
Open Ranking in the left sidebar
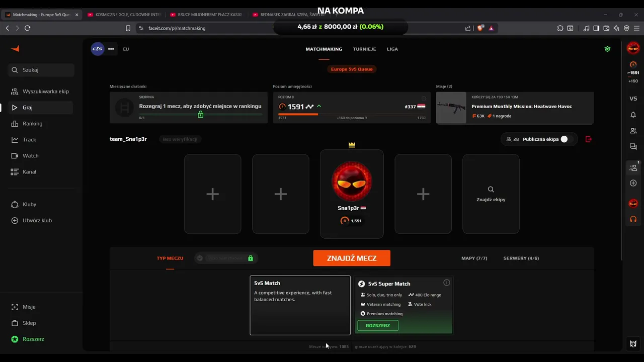click(x=40, y=124)
